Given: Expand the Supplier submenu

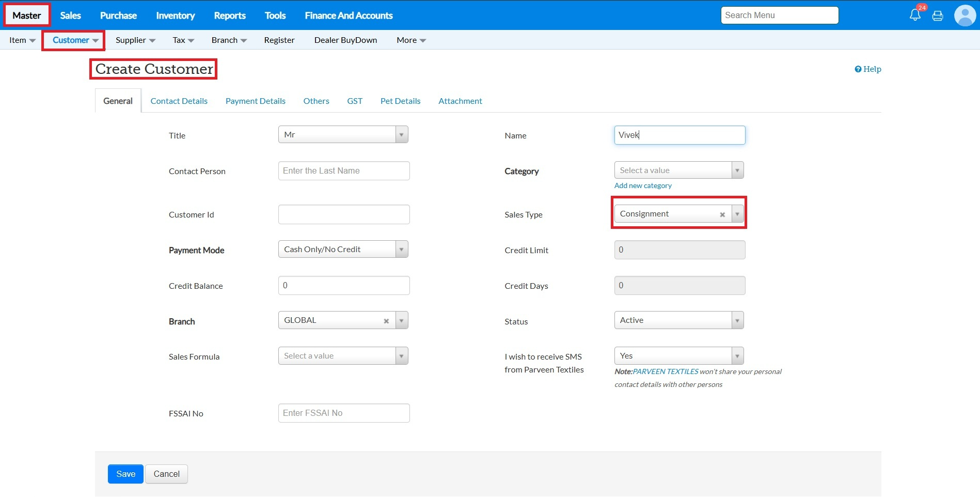Looking at the screenshot, I should [135, 40].
